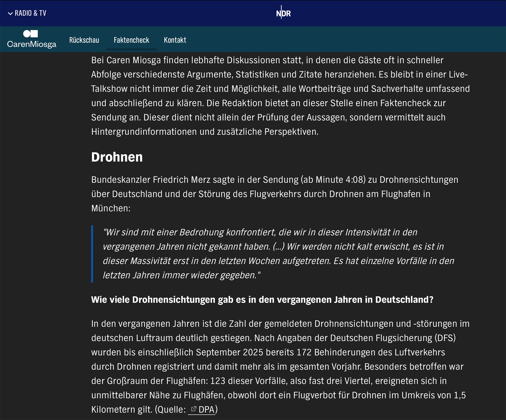Click the circle-and-square Caren Miosga symbol
This screenshot has height=420, width=506.
[x=31, y=34]
